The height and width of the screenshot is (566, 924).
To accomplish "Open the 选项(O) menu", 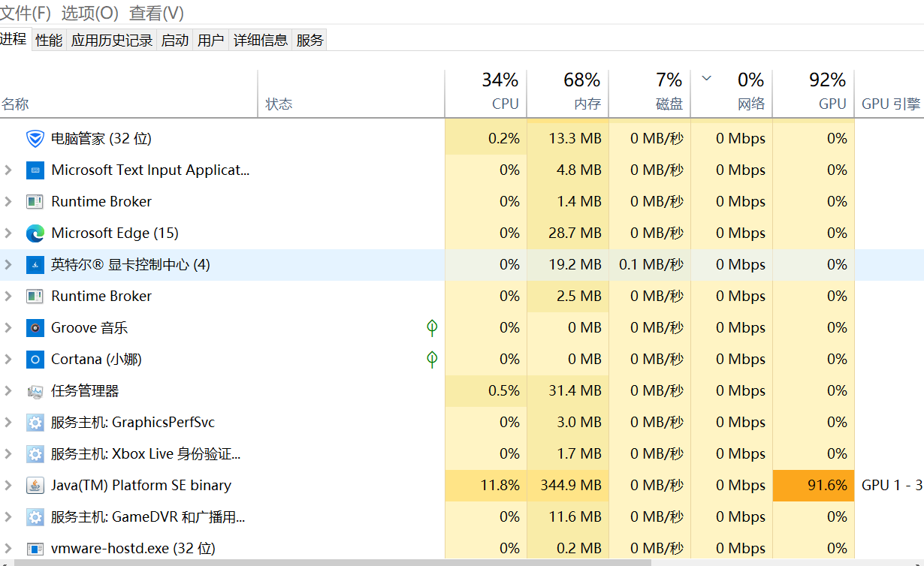I will click(90, 13).
